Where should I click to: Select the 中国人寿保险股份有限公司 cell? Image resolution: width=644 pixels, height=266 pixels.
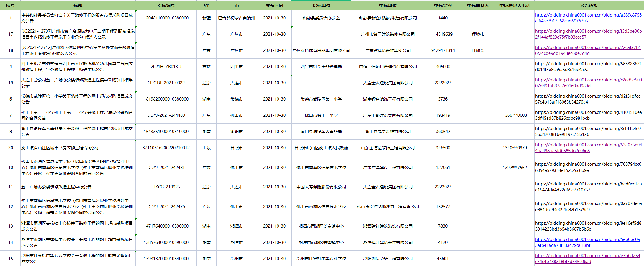[x=321, y=187]
